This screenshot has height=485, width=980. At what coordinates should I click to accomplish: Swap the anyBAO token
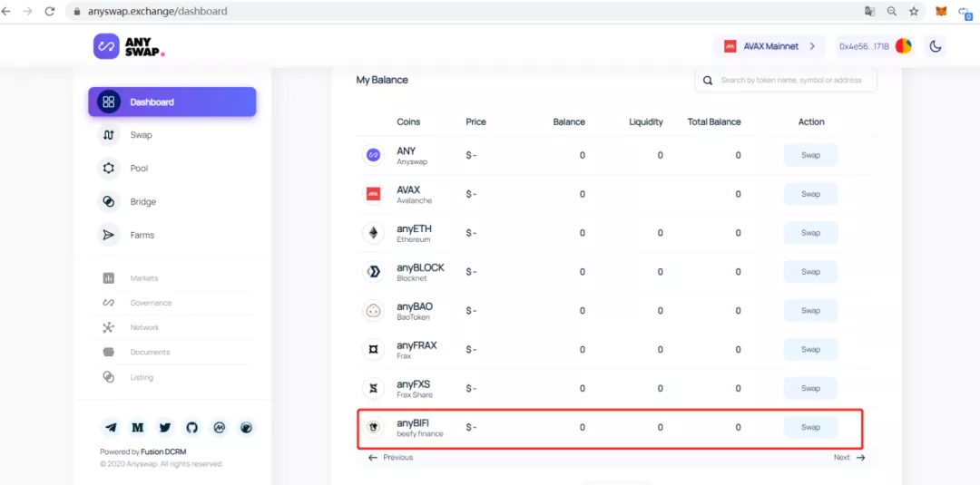point(810,311)
